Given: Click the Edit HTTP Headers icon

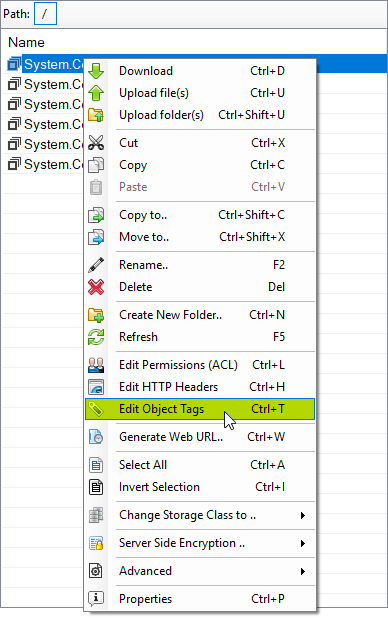Looking at the screenshot, I should (x=96, y=387).
